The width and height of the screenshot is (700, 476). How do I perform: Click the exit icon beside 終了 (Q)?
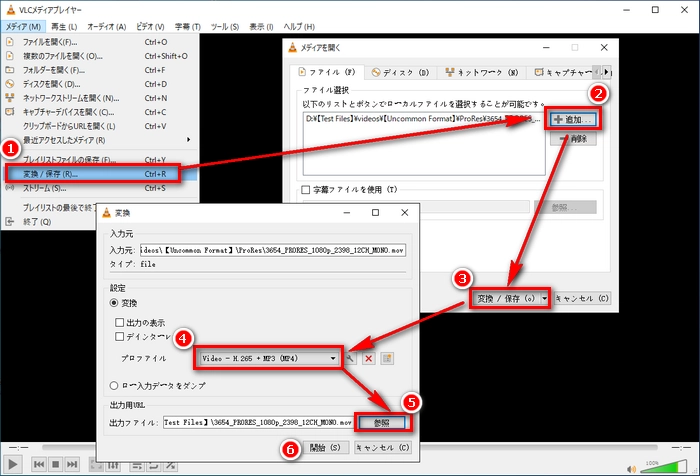click(9, 221)
